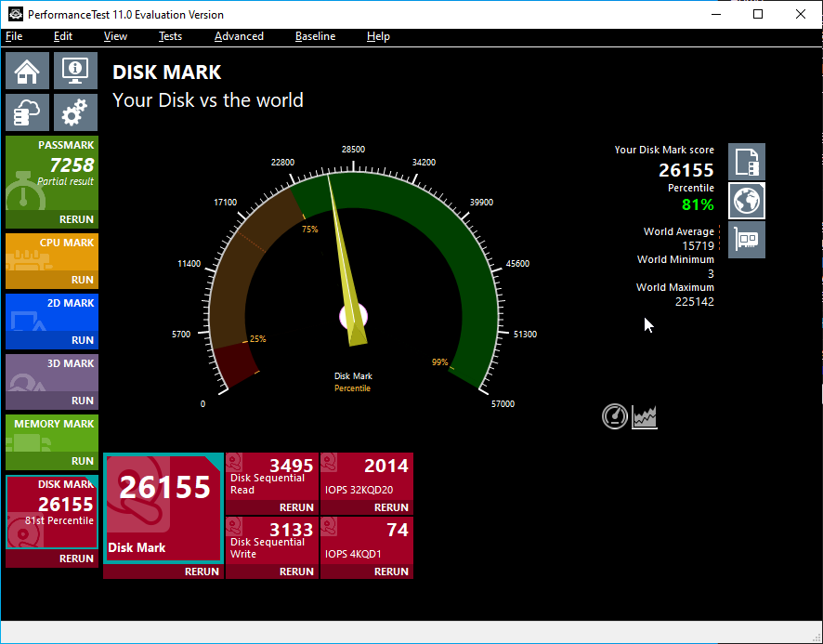Screen dimensions: 823x644
Task: Click the cloud baseline management icon
Action: coord(28,112)
